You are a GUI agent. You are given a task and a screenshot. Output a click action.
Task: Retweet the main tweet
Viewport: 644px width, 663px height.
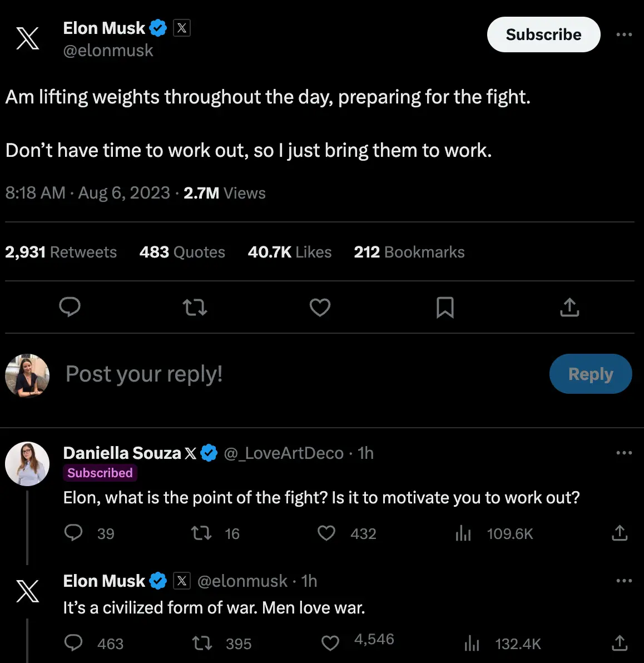(195, 308)
